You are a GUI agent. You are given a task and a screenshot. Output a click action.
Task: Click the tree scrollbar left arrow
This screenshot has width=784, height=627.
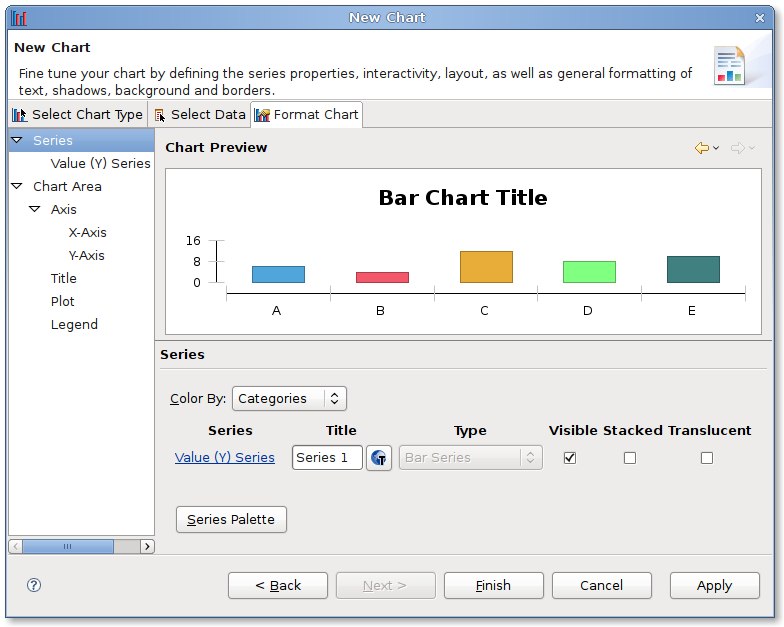[x=16, y=546]
